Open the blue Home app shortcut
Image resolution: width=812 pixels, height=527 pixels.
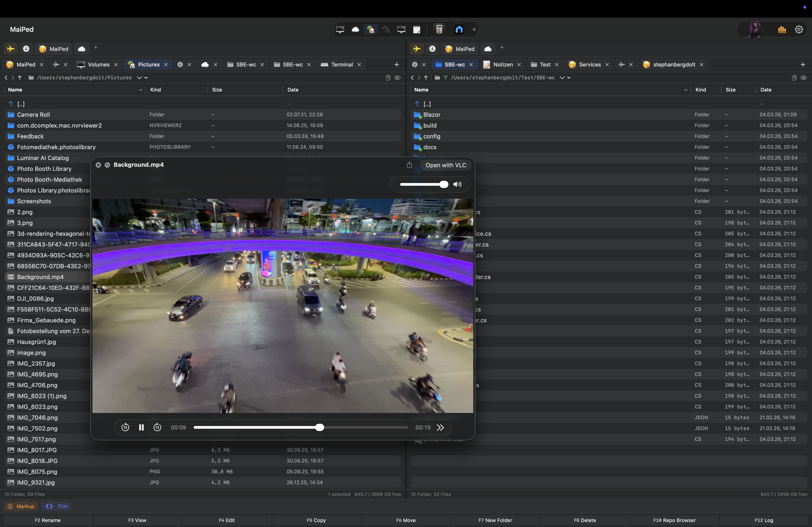[x=459, y=30]
